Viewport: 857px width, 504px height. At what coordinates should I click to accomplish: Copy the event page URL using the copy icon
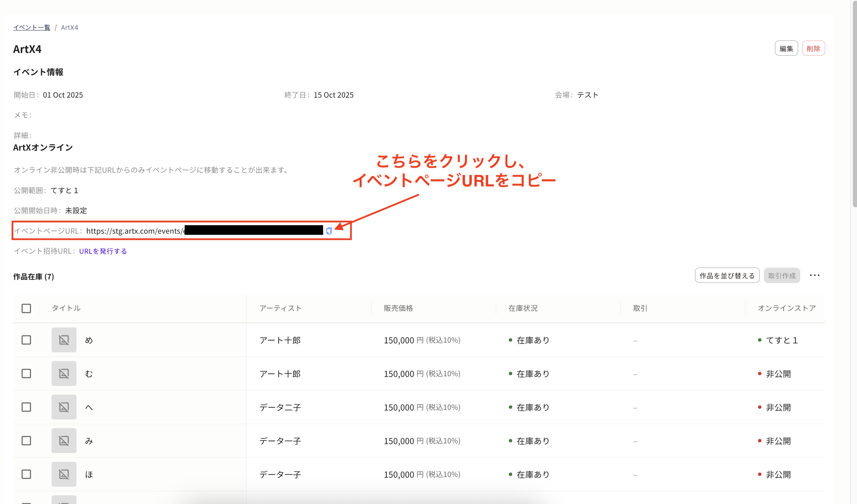(x=329, y=231)
